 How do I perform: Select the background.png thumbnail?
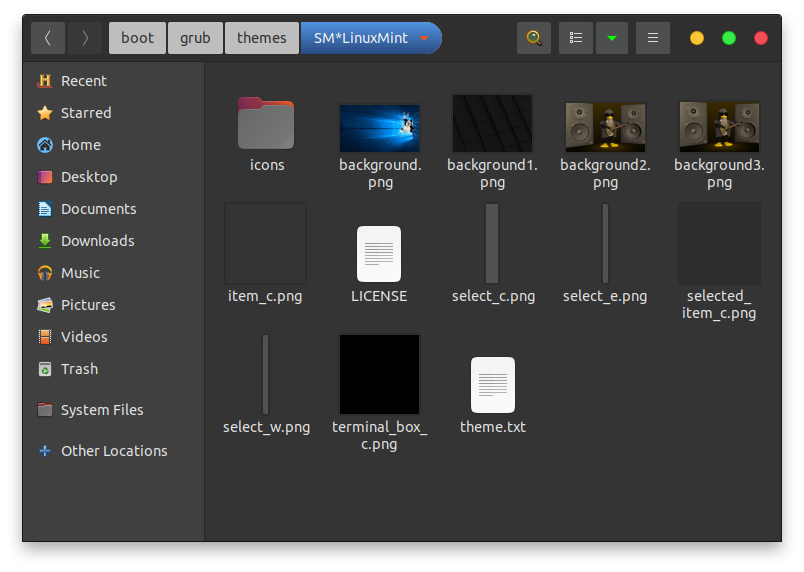pyautogui.click(x=379, y=128)
